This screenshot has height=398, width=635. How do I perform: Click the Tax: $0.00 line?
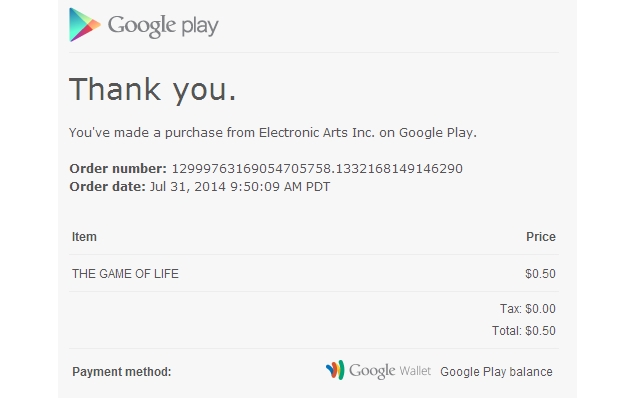pos(528,309)
